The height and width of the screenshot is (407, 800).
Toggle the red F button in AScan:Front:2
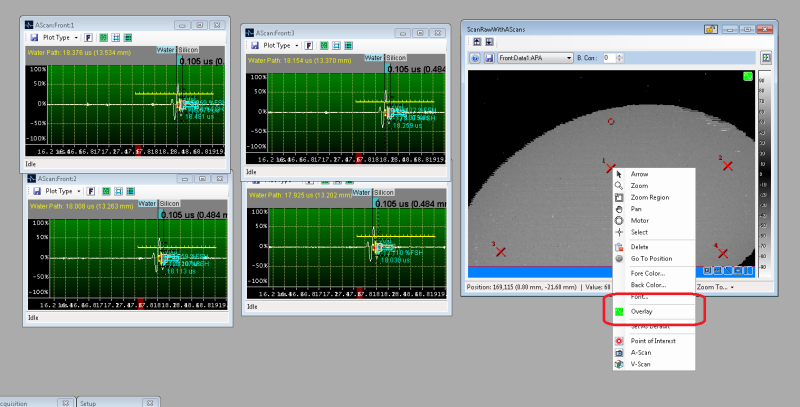91,191
